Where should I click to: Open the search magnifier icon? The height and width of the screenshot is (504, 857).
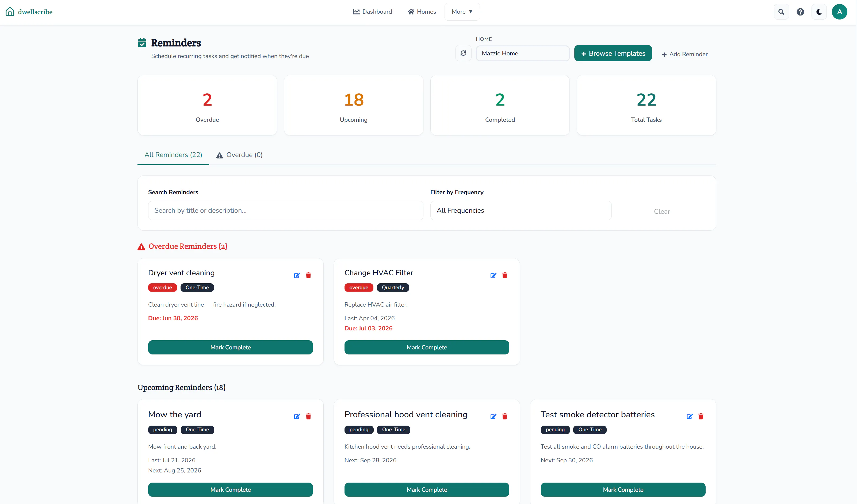pyautogui.click(x=781, y=12)
